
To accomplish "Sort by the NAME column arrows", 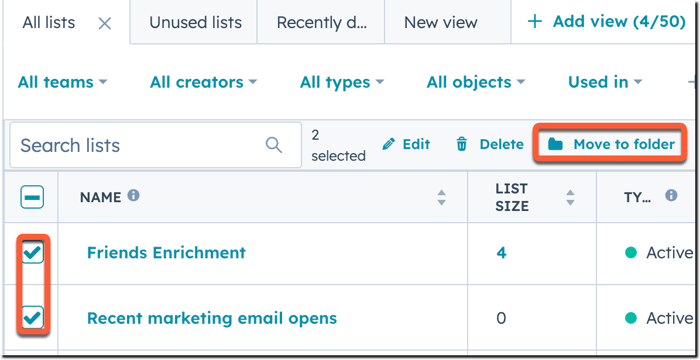I will coord(442,197).
